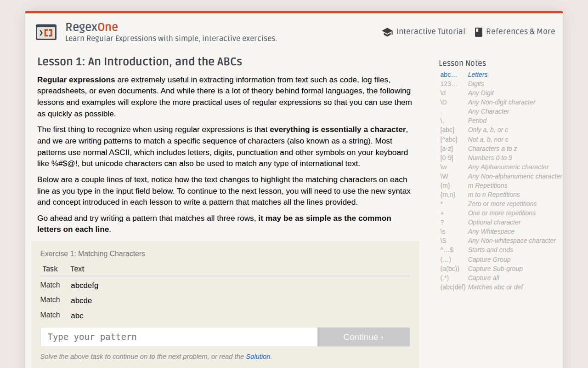
Task: Click the Continue button
Action: pyautogui.click(x=363, y=337)
